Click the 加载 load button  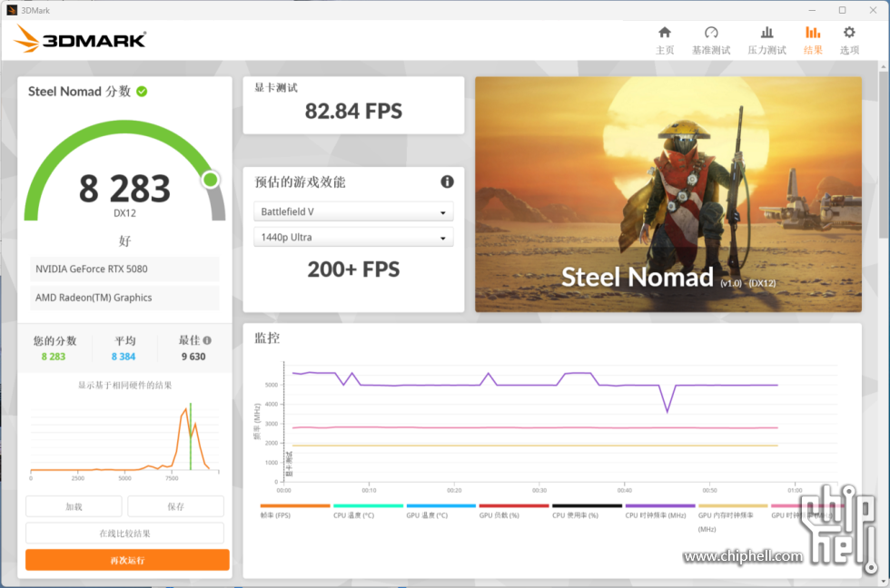(74, 506)
